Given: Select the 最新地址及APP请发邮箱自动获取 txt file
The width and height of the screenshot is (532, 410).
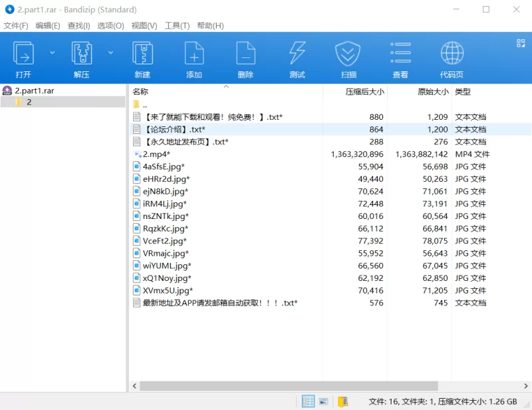Looking at the screenshot, I should [x=220, y=303].
